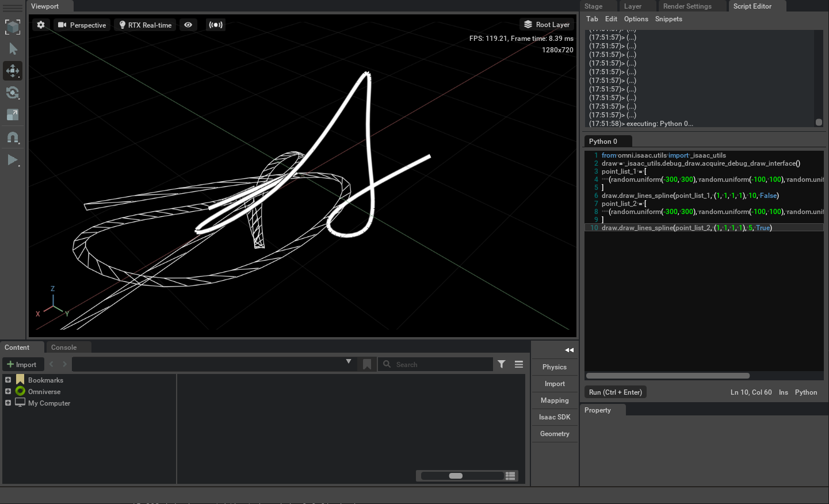Click the Ins insert mode indicator
The width and height of the screenshot is (829, 504).
point(784,392)
